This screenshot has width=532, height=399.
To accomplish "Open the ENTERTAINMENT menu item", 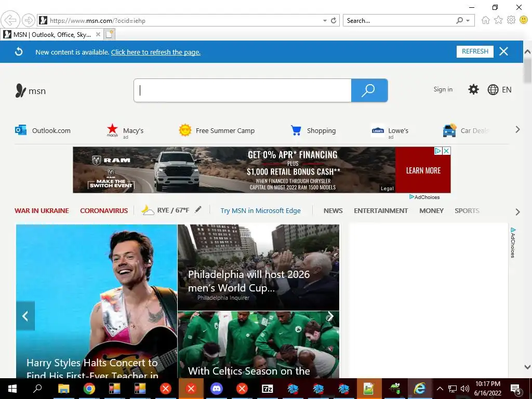I will (x=381, y=211).
